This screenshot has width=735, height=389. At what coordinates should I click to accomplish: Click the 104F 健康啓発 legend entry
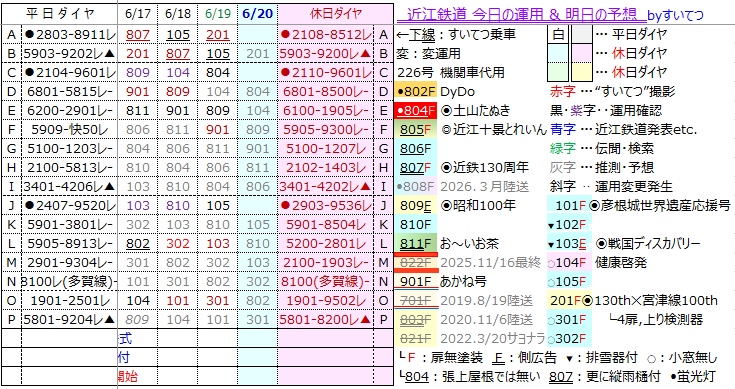coord(598,262)
